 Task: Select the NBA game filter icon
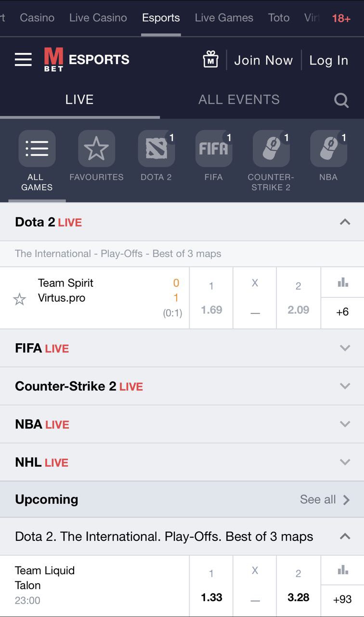click(328, 149)
